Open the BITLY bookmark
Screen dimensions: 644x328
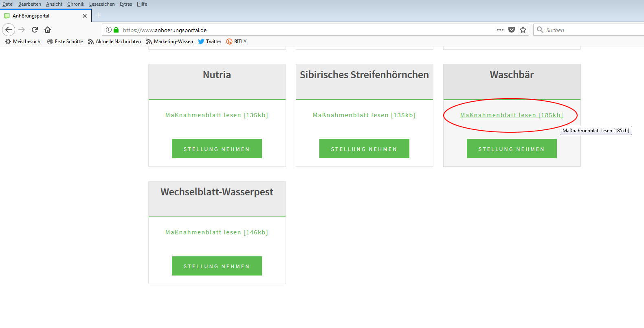pyautogui.click(x=236, y=42)
